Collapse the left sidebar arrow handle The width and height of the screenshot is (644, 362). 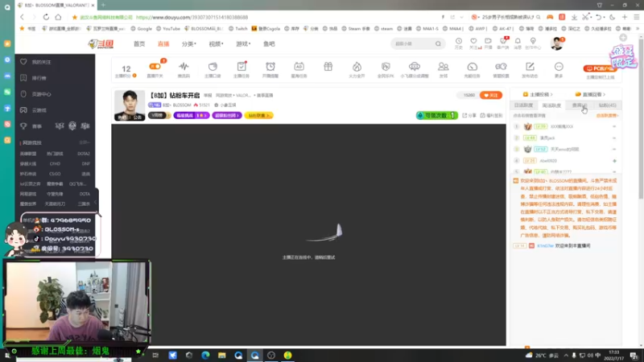96,202
